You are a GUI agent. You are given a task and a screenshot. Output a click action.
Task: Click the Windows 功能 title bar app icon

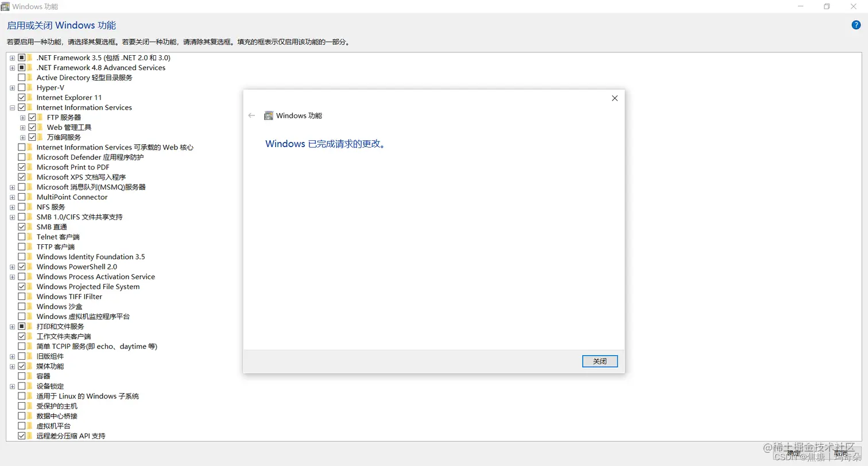pyautogui.click(x=6, y=6)
